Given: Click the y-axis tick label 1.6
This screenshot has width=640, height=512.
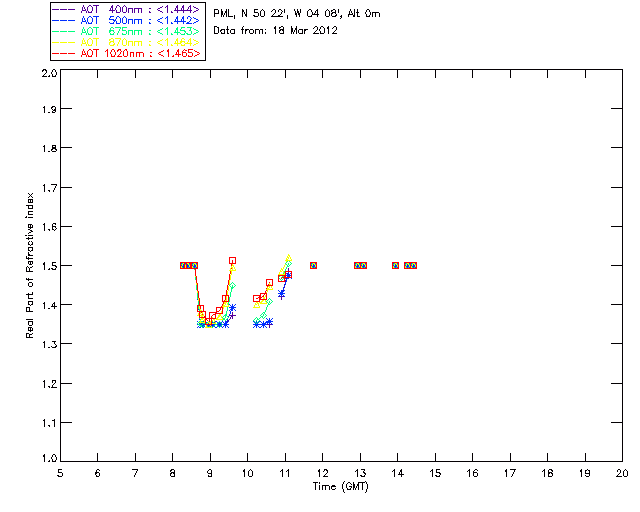Looking at the screenshot, I should (x=49, y=227).
